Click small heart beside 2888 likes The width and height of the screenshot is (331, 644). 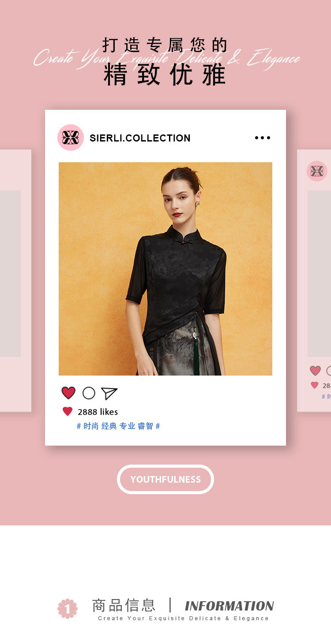tap(68, 411)
